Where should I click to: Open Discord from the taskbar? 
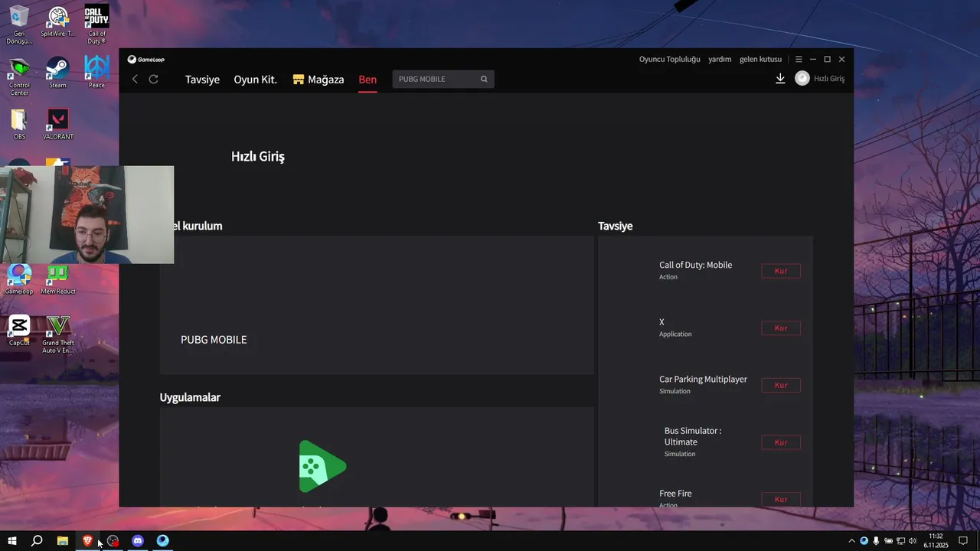click(x=138, y=541)
